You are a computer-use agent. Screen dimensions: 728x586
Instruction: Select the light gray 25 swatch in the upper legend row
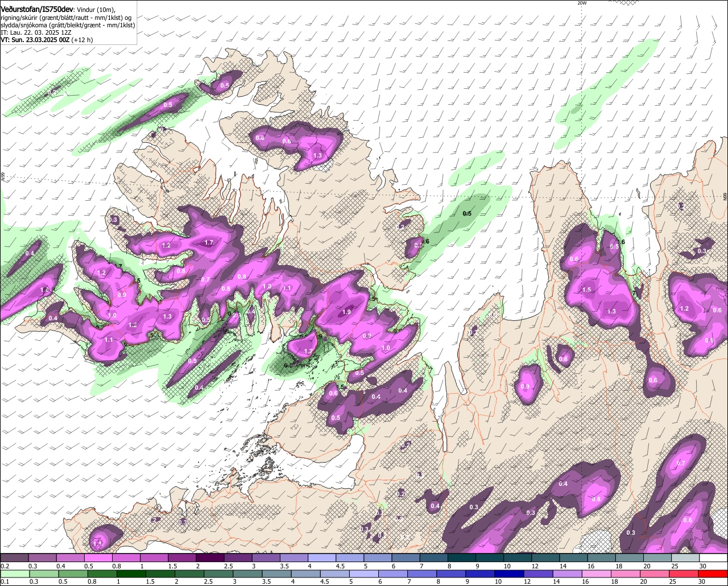click(685, 558)
